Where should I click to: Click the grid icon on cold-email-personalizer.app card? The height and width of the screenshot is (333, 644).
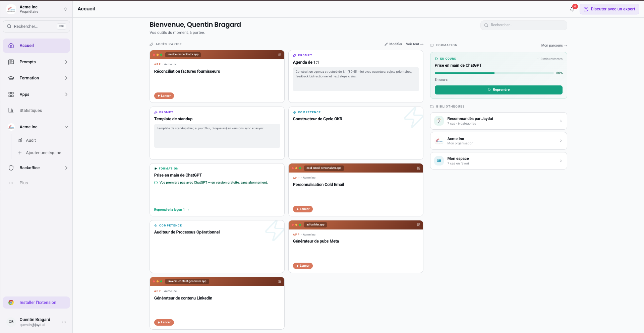coord(419,168)
